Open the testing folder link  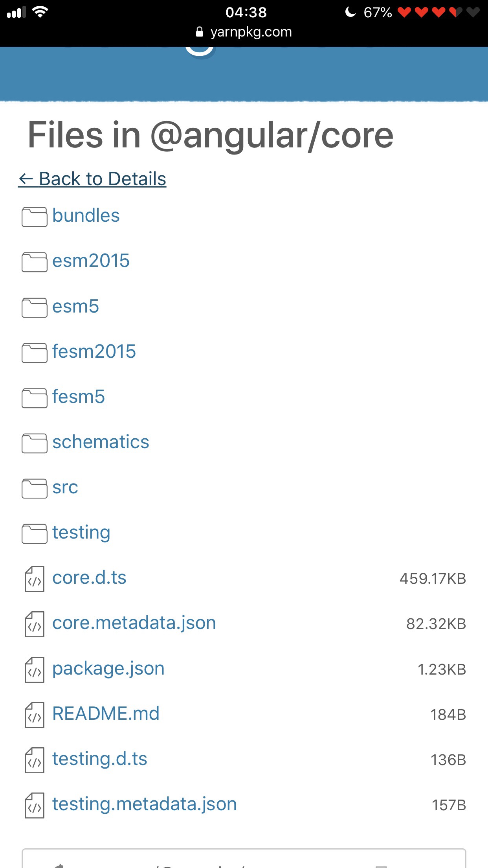81,533
